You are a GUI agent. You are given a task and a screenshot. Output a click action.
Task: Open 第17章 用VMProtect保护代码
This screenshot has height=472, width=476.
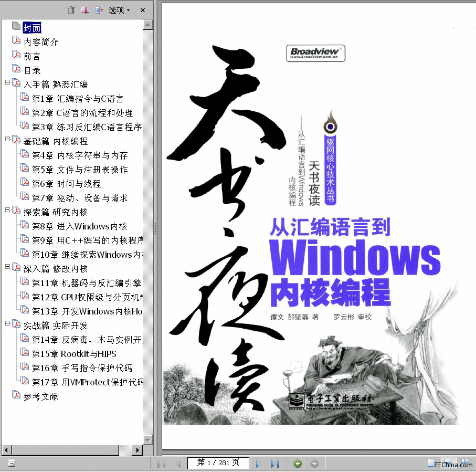tap(87, 382)
